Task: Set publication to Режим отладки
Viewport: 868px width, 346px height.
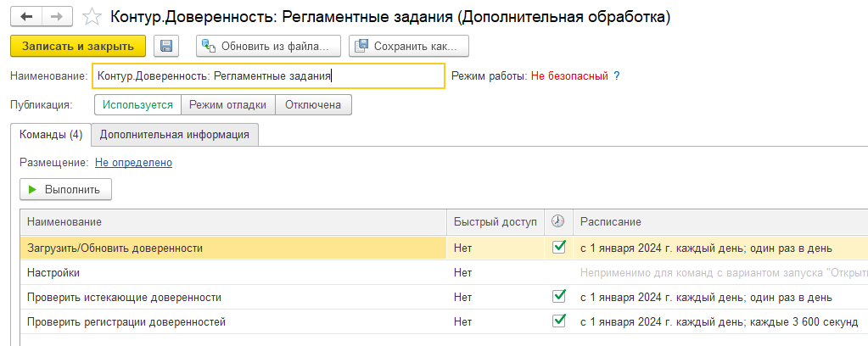Action: [x=228, y=104]
